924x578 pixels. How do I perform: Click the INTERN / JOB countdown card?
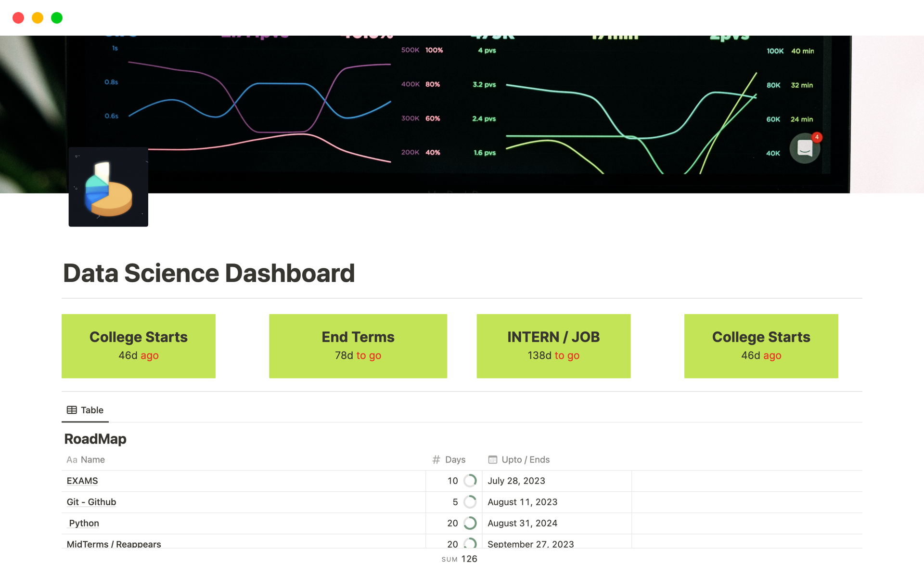point(553,346)
